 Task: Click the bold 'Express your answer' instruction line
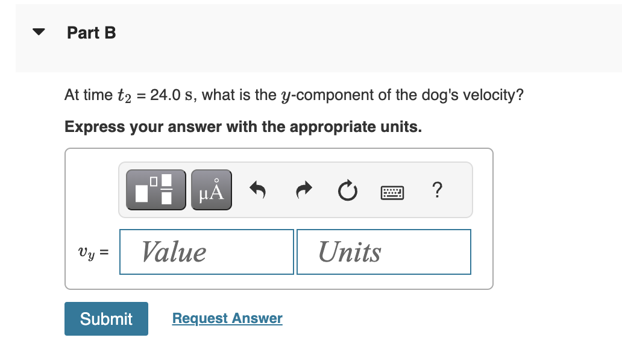[243, 127]
